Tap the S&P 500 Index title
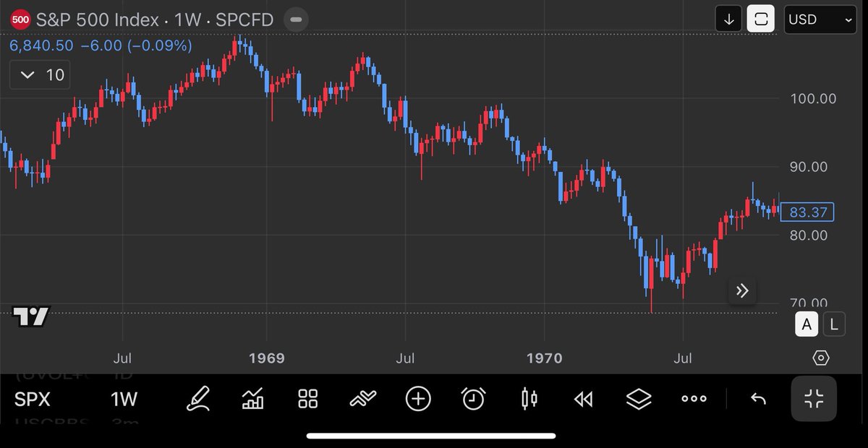The width and height of the screenshot is (868, 448). pos(98,20)
